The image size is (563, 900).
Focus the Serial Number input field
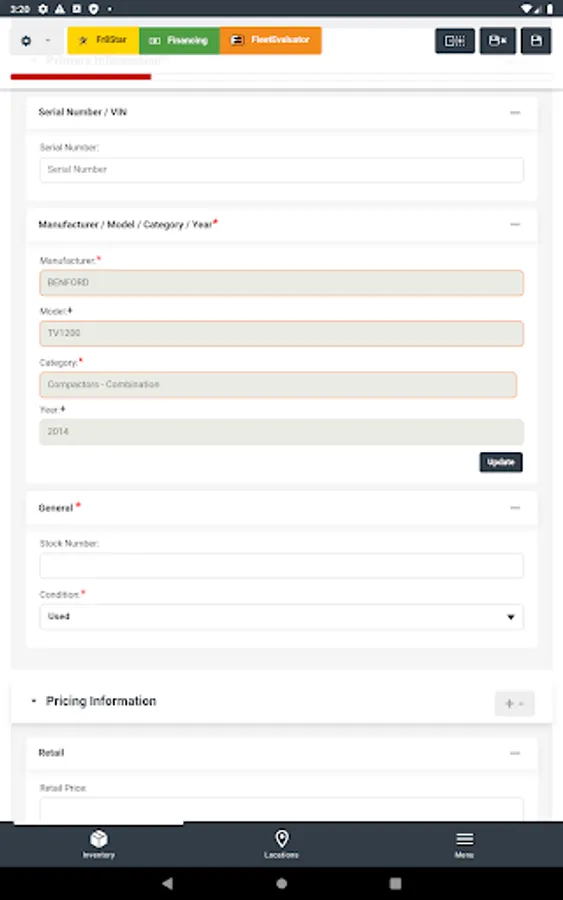pyautogui.click(x=281, y=170)
